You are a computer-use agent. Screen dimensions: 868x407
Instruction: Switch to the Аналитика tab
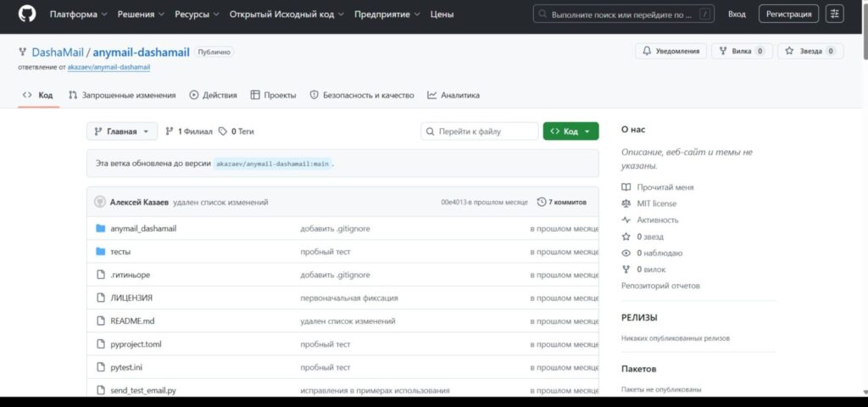pyautogui.click(x=453, y=95)
